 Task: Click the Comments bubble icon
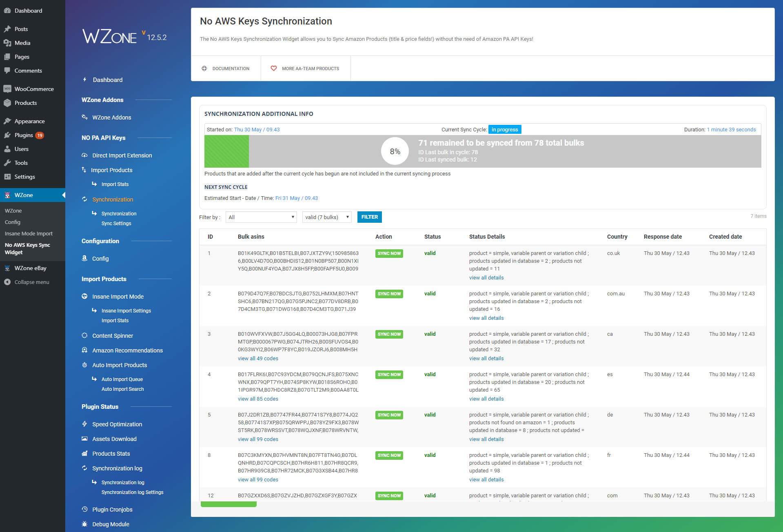[7, 71]
